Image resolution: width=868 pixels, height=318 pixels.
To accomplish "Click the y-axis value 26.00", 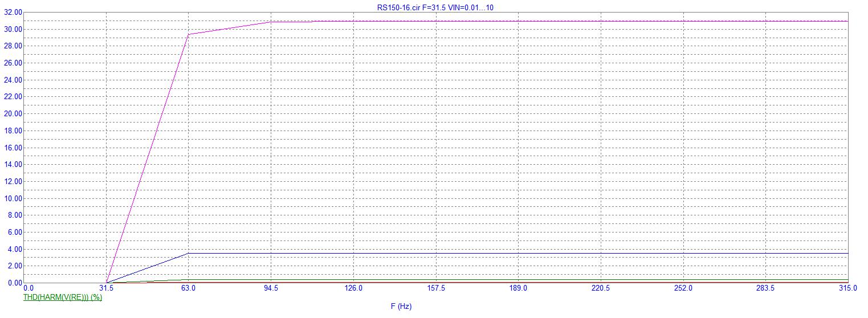I will click(x=13, y=63).
